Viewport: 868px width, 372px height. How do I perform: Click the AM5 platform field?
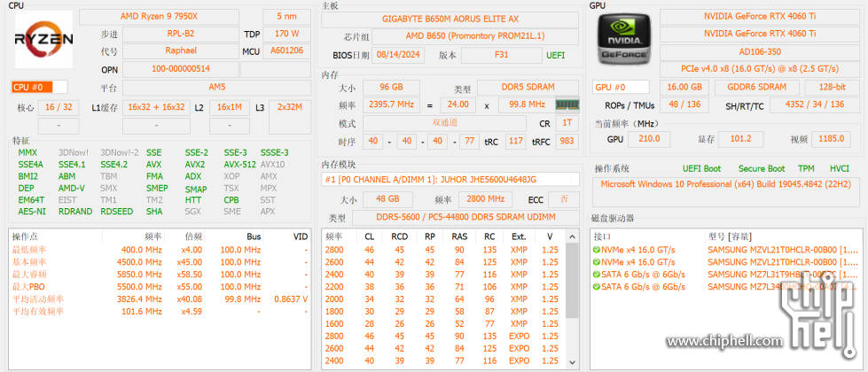pyautogui.click(x=216, y=88)
